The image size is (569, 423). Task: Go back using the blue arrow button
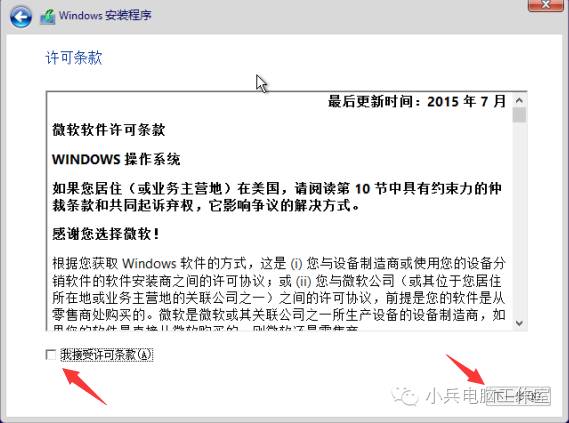tap(20, 16)
